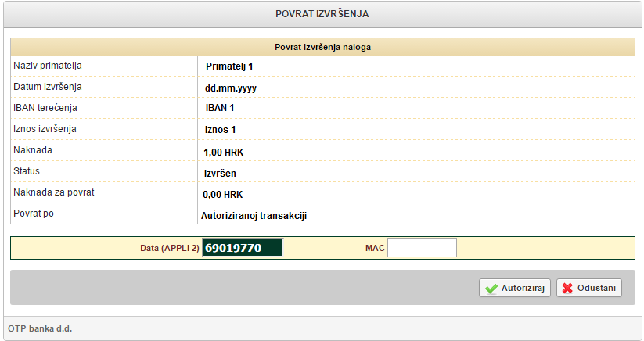Click the 'Izvršen' status value
The width and height of the screenshot is (644, 341).
click(220, 173)
